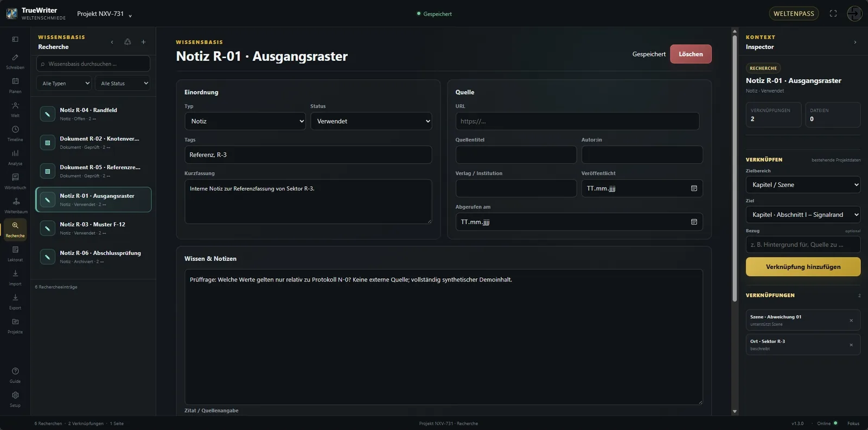
Task: Toggle the sidebar panel icon
Action: click(x=15, y=39)
